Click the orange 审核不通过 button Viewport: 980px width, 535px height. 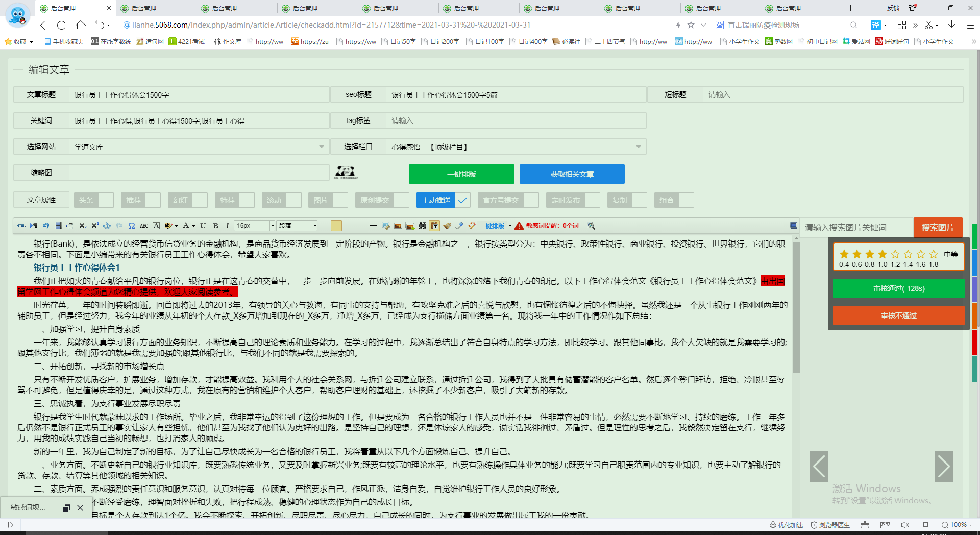(898, 315)
